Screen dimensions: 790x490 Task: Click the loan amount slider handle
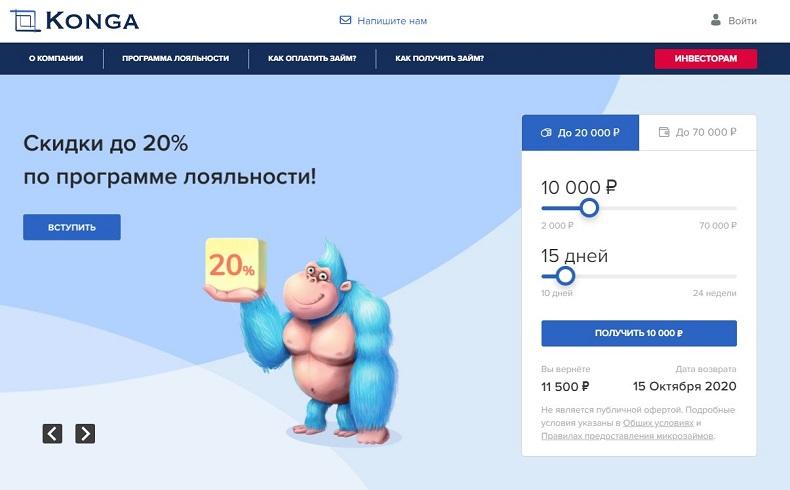pos(589,207)
